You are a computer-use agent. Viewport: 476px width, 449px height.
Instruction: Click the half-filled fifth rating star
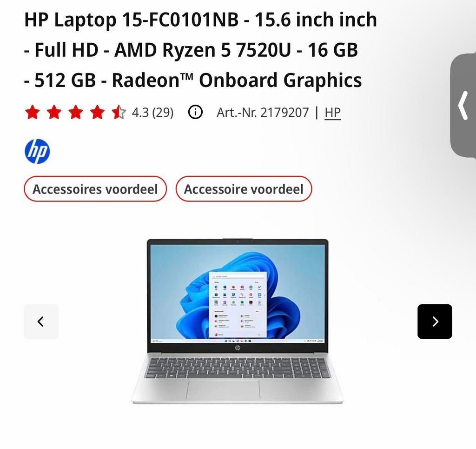[119, 113]
